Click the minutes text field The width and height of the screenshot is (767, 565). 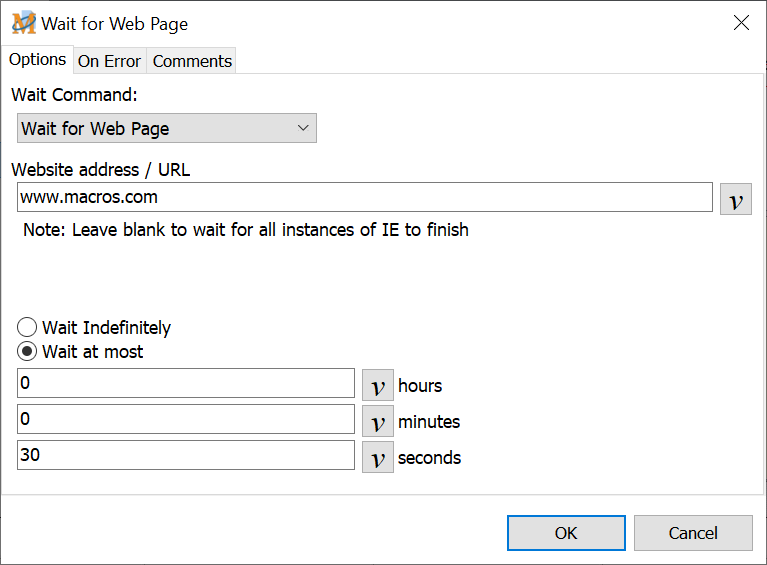(x=186, y=420)
